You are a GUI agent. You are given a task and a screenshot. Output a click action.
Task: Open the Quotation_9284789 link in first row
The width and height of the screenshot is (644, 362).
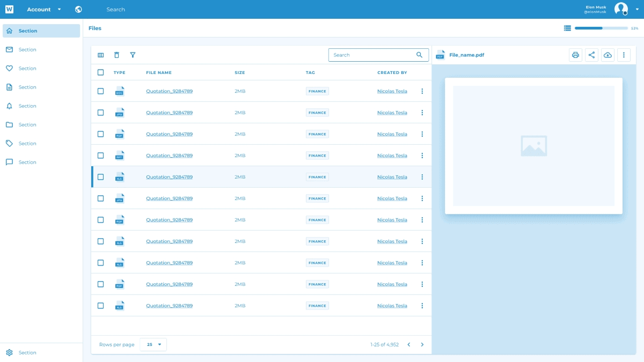coord(169,91)
